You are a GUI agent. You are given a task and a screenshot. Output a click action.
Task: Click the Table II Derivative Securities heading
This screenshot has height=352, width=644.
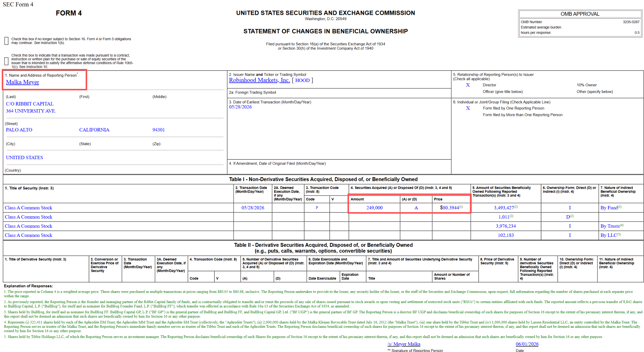(323, 248)
